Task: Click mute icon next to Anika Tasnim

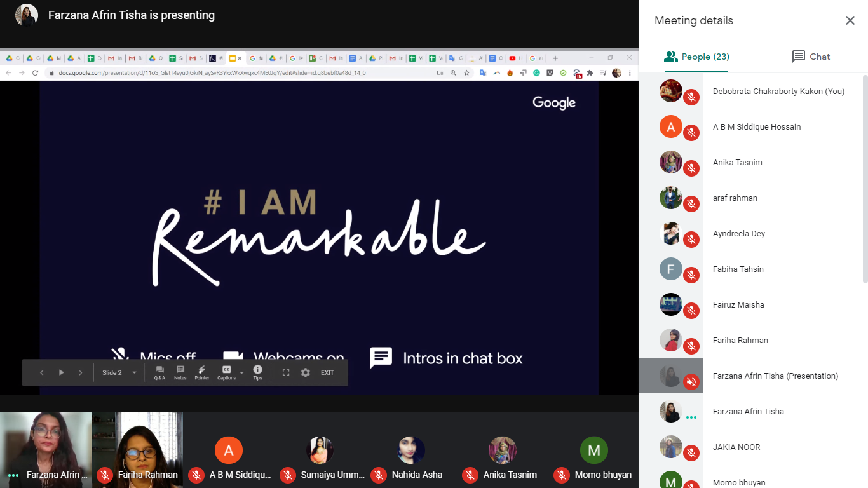Action: click(691, 168)
